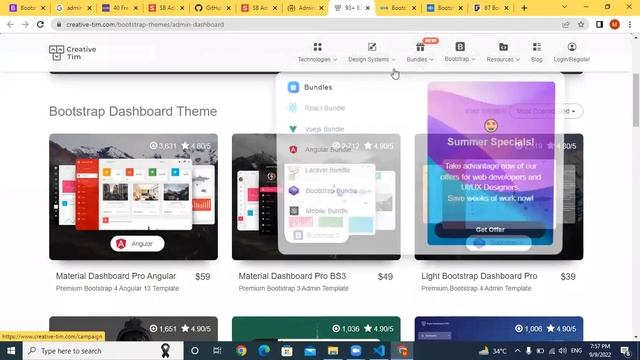
Task: Click the Angular badge on first card
Action: [x=137, y=244]
